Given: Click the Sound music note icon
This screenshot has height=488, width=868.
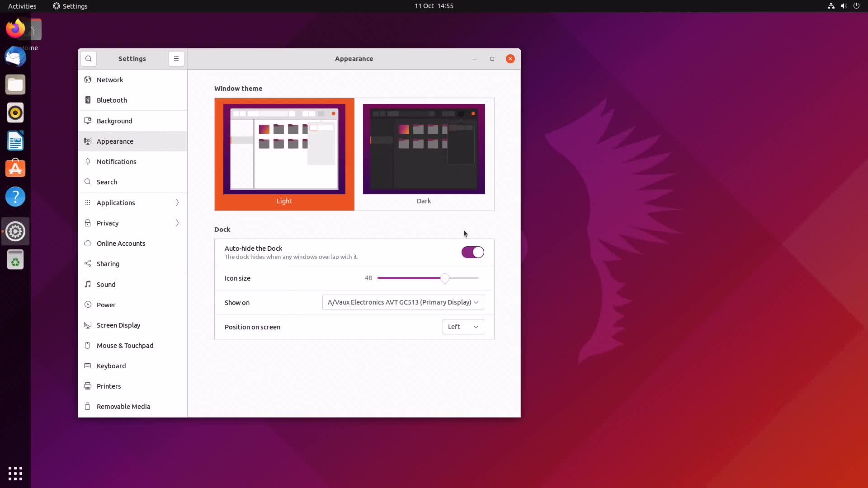Looking at the screenshot, I should click(88, 284).
